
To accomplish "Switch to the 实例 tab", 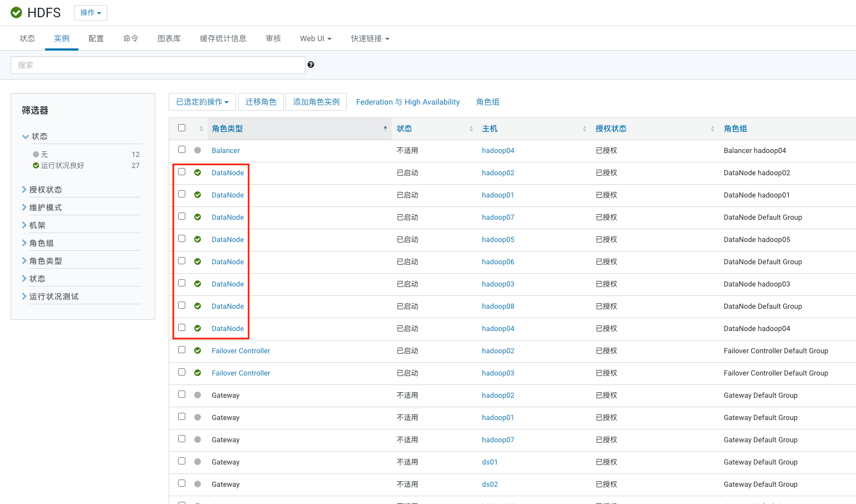I will (x=62, y=38).
